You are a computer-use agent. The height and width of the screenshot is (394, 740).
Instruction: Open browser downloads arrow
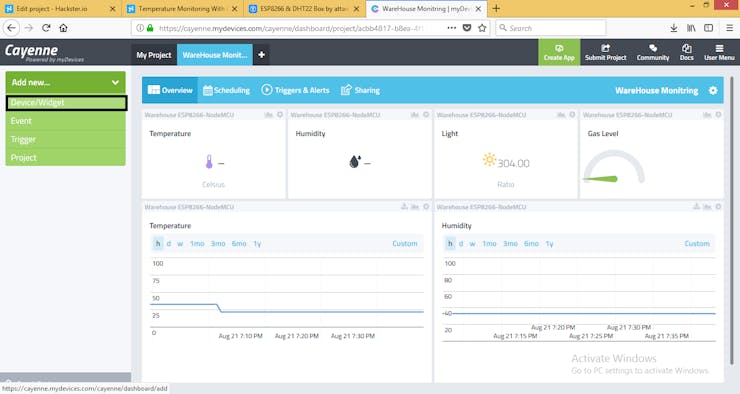tap(674, 28)
